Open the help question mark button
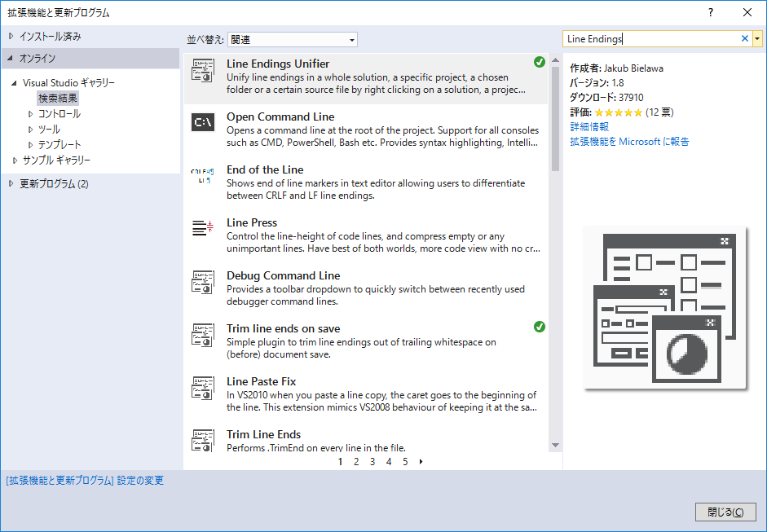Viewport: 767px width, 532px height. [x=711, y=12]
